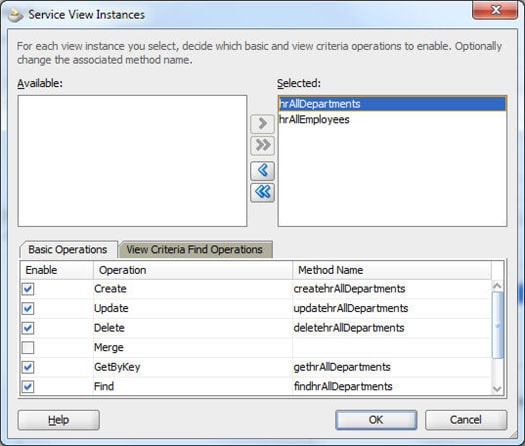Viewport: 525px width, 446px height.
Task: Remove selected instance with single left arrow
Action: [x=262, y=171]
